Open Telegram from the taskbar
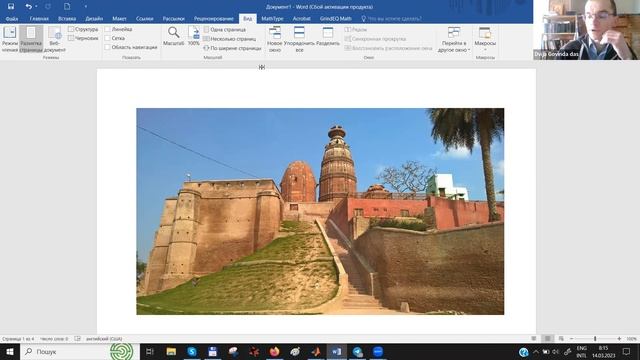Viewport: 640px width, 360px height. point(358,351)
